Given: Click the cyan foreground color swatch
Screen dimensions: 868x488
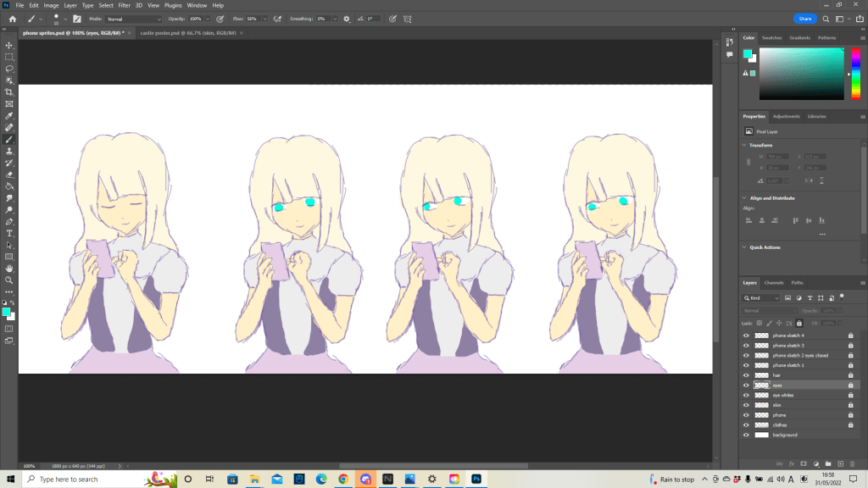Looking at the screenshot, I should coord(7,312).
